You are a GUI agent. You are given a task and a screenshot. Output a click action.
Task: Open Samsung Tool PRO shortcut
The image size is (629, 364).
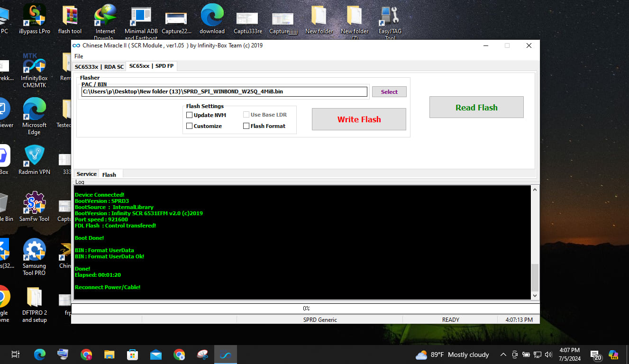tap(35, 256)
